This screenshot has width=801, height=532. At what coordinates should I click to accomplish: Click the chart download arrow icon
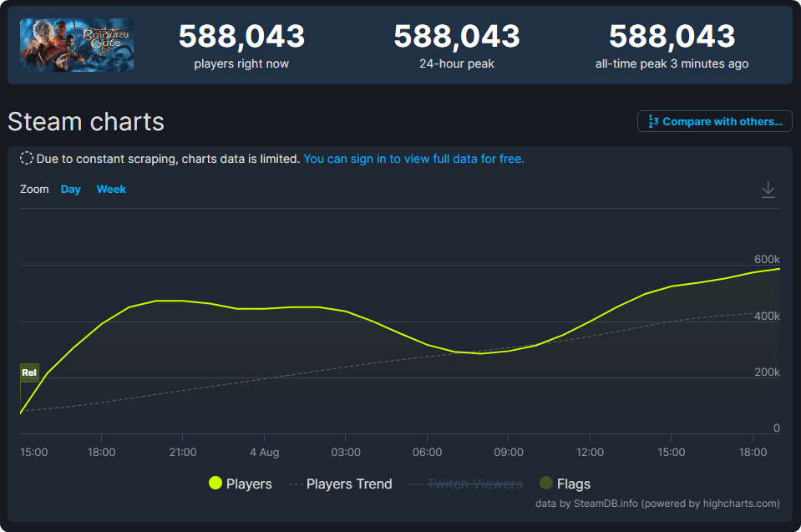tap(768, 190)
